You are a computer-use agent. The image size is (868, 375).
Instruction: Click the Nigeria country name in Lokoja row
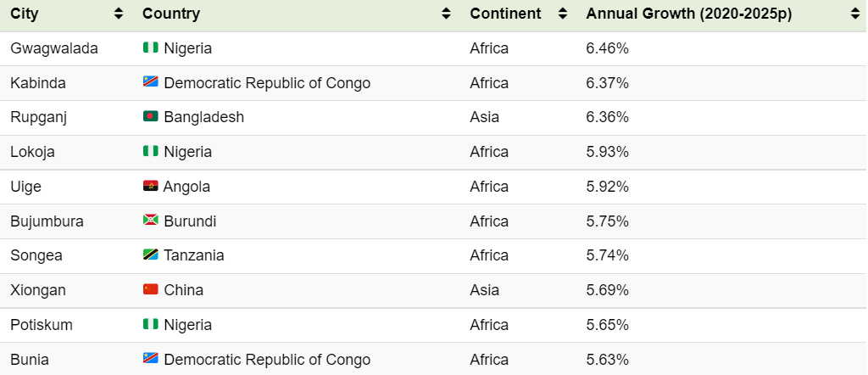point(188,152)
